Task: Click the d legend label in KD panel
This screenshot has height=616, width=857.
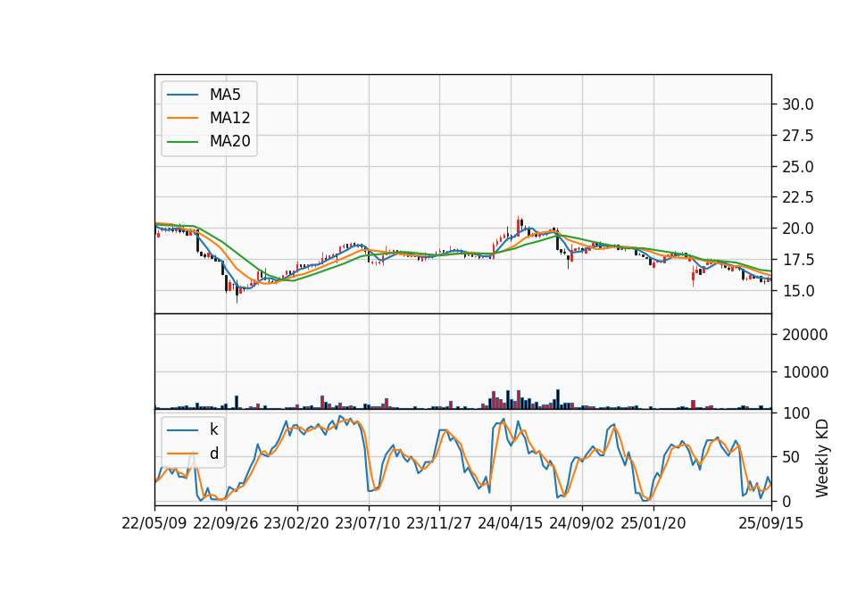Action: point(213,454)
